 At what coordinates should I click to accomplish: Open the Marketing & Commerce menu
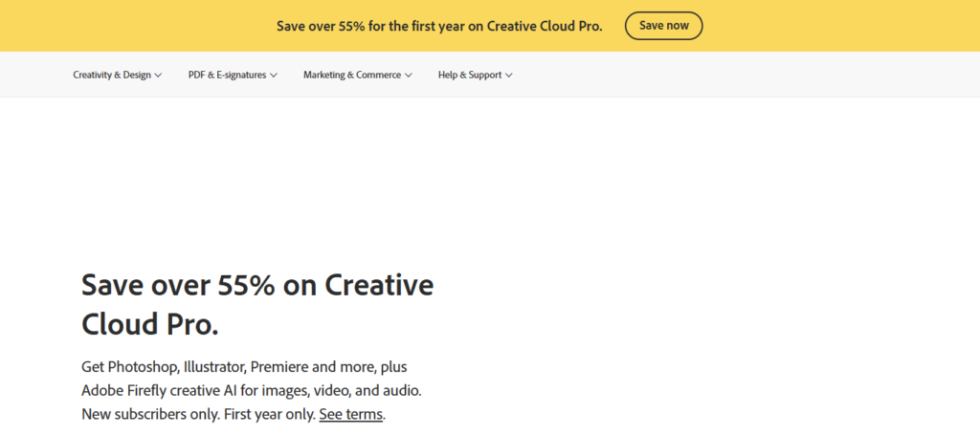click(351, 75)
